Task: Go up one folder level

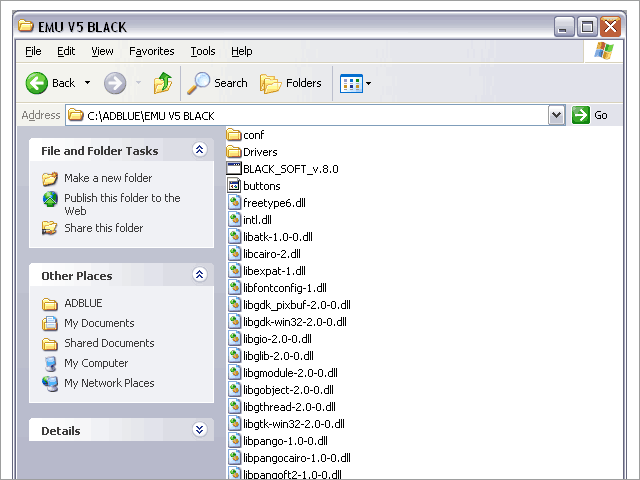Action: click(x=163, y=83)
